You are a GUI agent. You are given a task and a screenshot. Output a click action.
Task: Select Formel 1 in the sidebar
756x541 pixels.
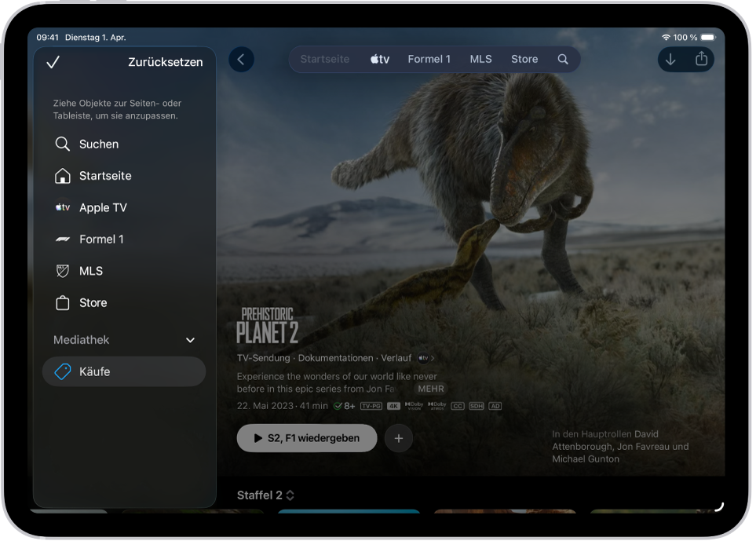[x=124, y=239]
